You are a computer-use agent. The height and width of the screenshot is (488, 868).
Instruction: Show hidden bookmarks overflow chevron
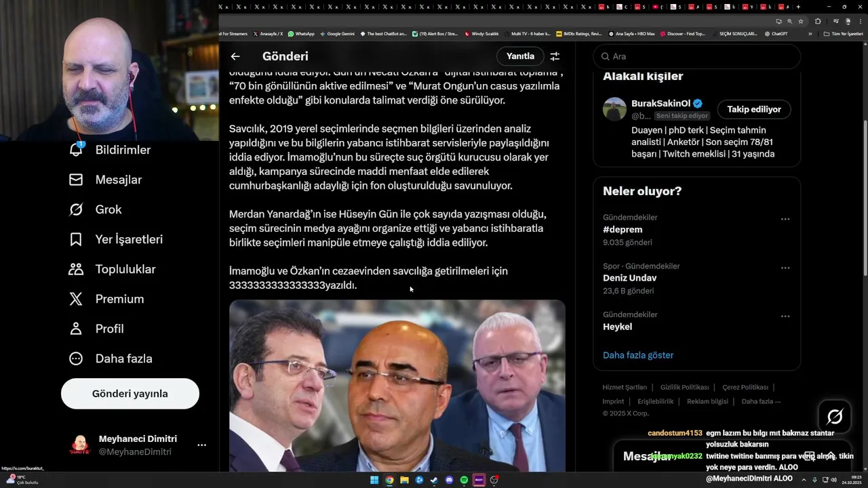(x=810, y=33)
